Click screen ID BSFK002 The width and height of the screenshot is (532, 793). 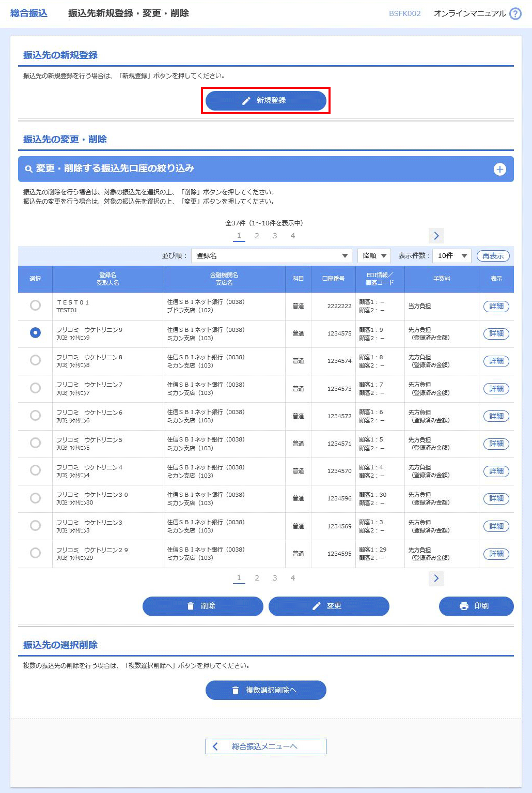tap(405, 13)
